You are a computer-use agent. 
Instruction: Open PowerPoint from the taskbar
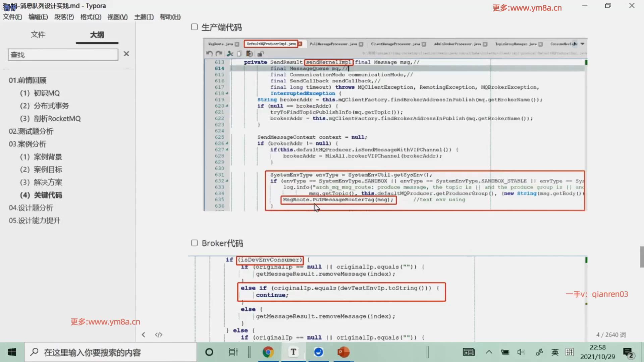pyautogui.click(x=343, y=352)
